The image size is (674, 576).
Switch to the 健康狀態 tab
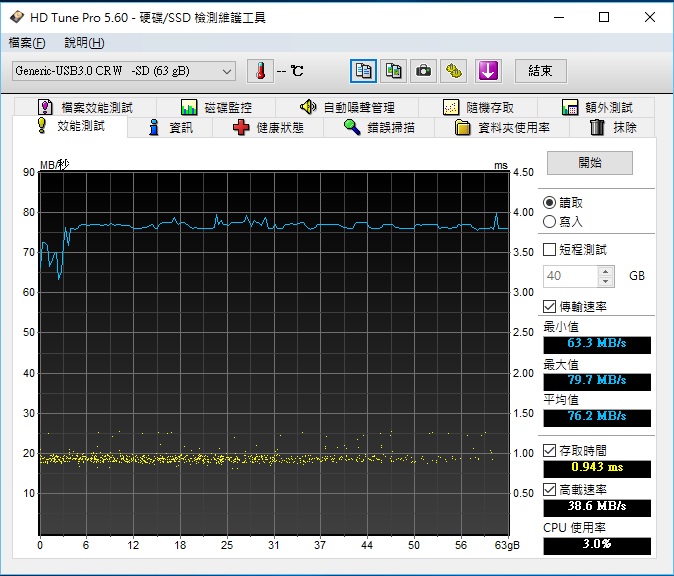coord(268,128)
